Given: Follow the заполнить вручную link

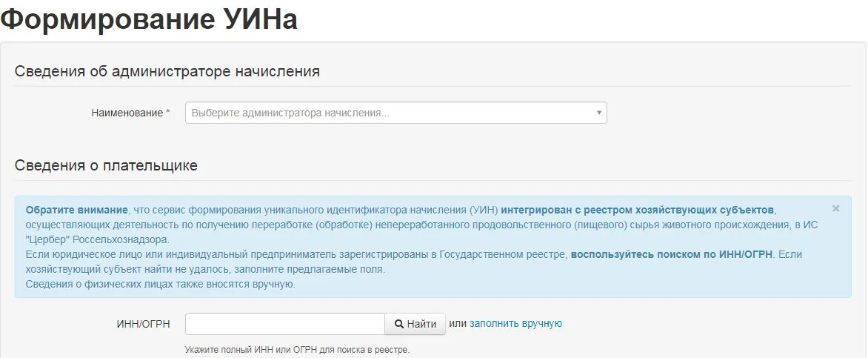Looking at the screenshot, I should click(x=516, y=324).
